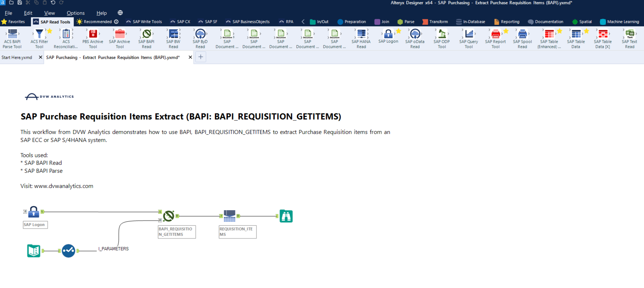Toggle the favorite star on SAP Logon
644x288 pixels.
point(398,31)
